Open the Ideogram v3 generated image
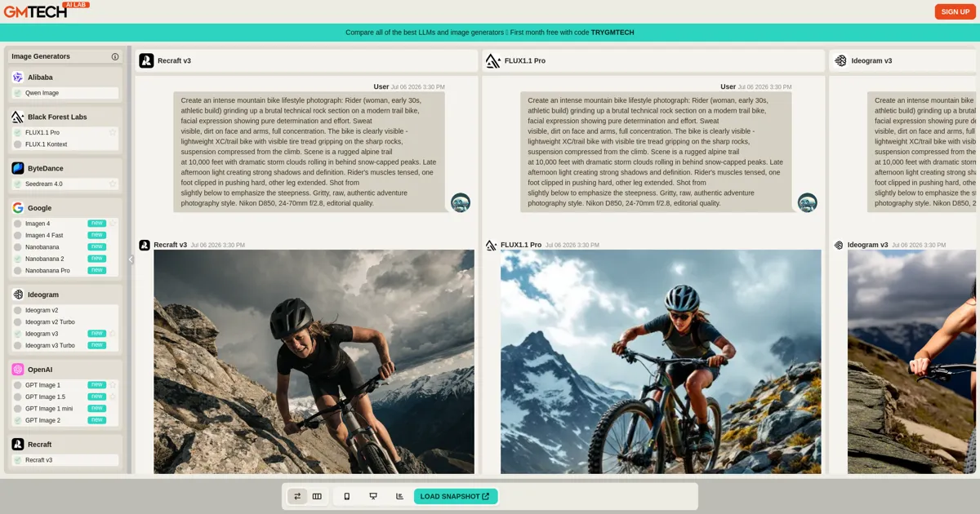The image size is (980, 514). (x=913, y=361)
